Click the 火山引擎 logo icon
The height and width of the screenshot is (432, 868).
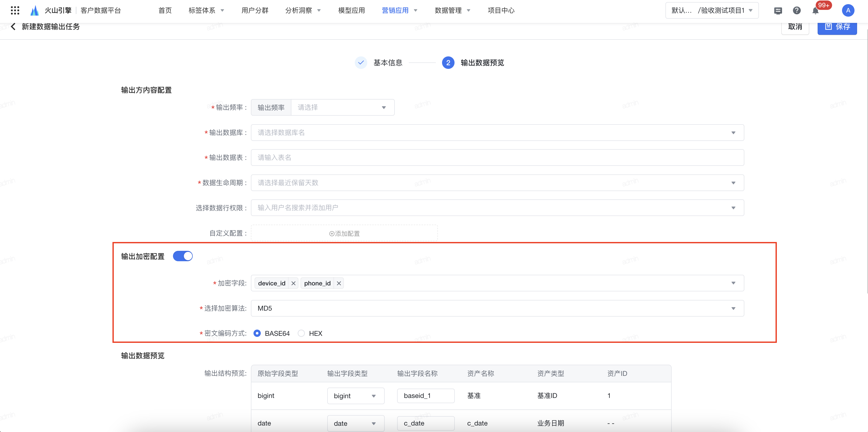click(34, 10)
